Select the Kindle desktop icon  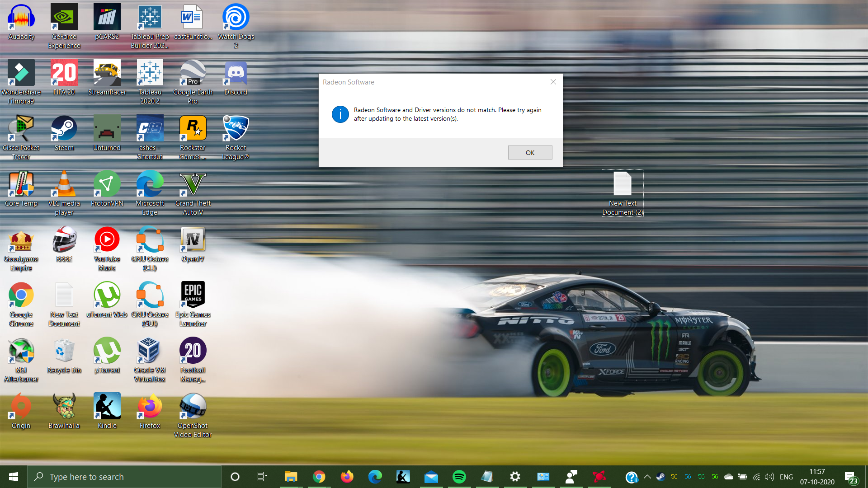[x=107, y=411]
